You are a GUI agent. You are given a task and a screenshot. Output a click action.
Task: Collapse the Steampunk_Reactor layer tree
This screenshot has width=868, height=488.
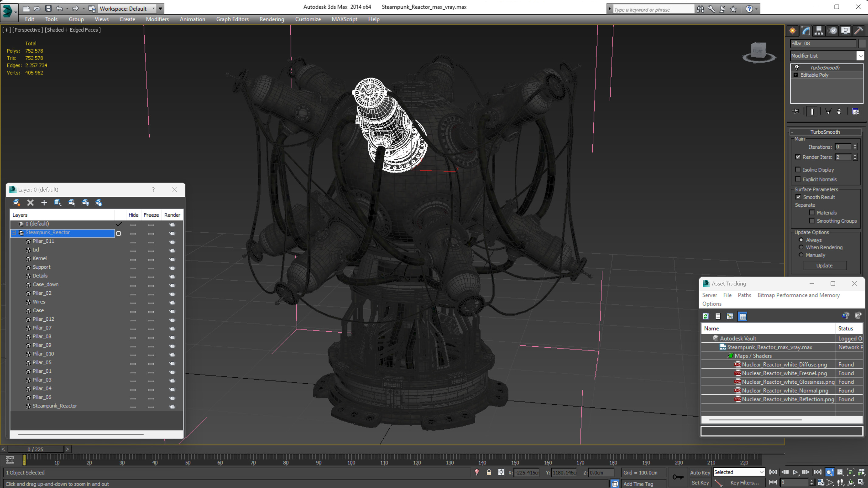click(x=14, y=232)
